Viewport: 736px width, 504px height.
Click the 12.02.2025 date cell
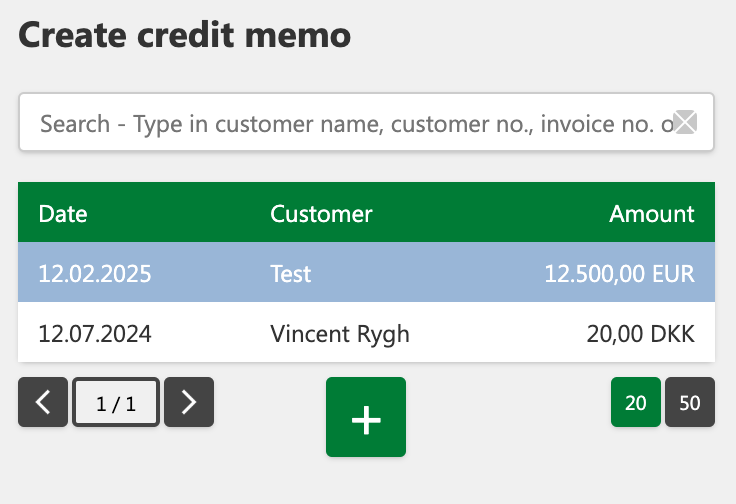(95, 274)
